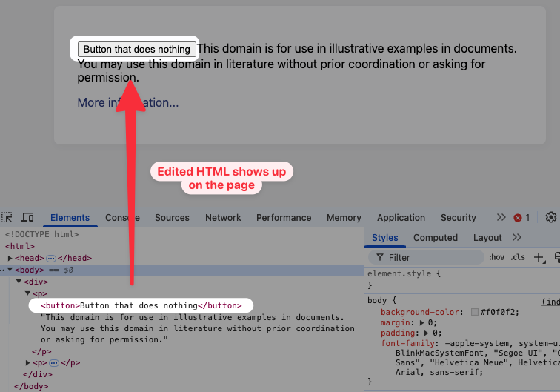This screenshot has height=392, width=560.
Task: Select the Layout sub-tab
Action: pos(487,238)
